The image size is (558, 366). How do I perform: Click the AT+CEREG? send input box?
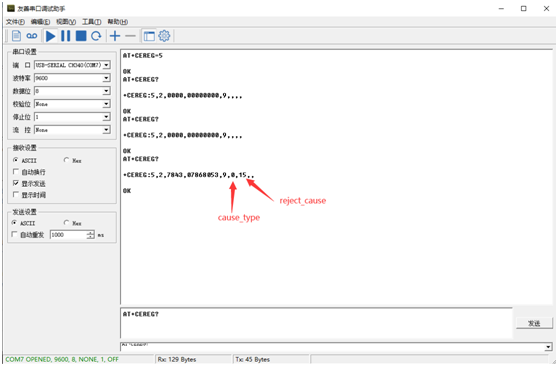(x=316, y=323)
